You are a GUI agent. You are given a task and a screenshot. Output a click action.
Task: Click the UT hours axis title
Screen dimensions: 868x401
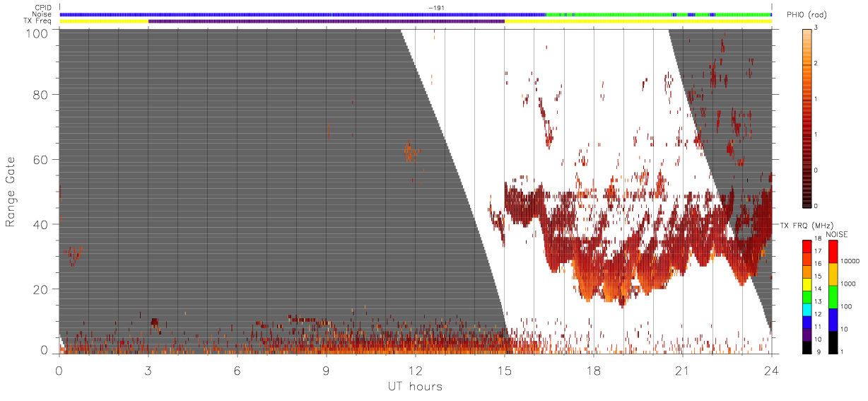click(415, 386)
